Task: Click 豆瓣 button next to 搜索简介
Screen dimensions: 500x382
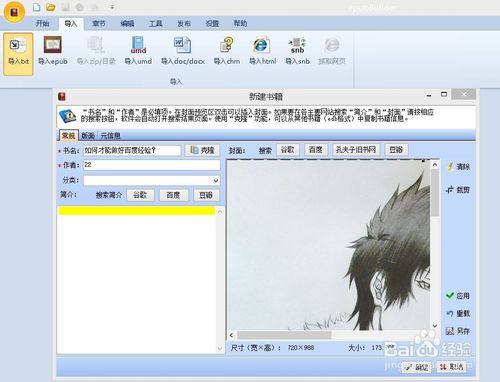Action: click(206, 195)
